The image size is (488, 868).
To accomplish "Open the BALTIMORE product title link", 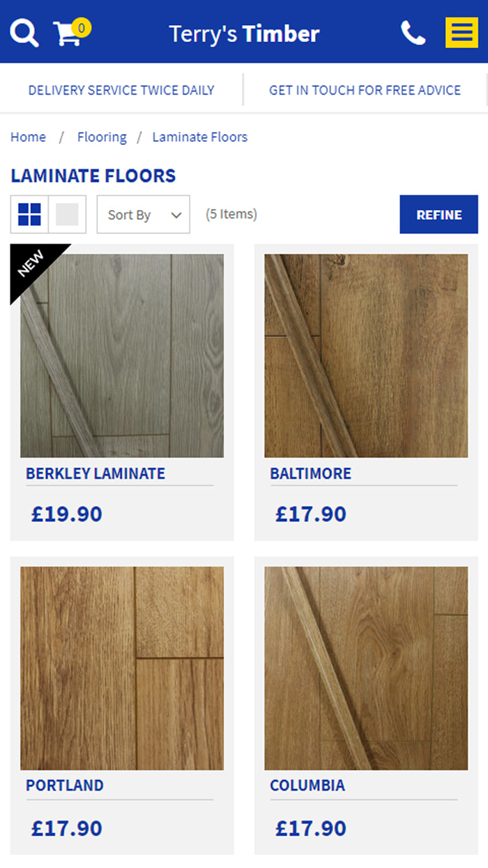I will pyautogui.click(x=311, y=473).
